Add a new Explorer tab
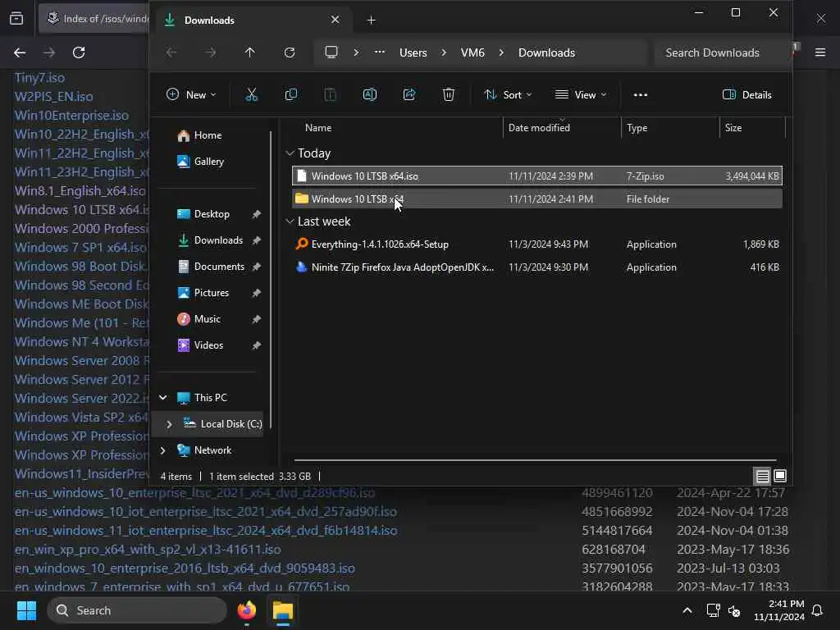The height and width of the screenshot is (630, 840). (372, 21)
